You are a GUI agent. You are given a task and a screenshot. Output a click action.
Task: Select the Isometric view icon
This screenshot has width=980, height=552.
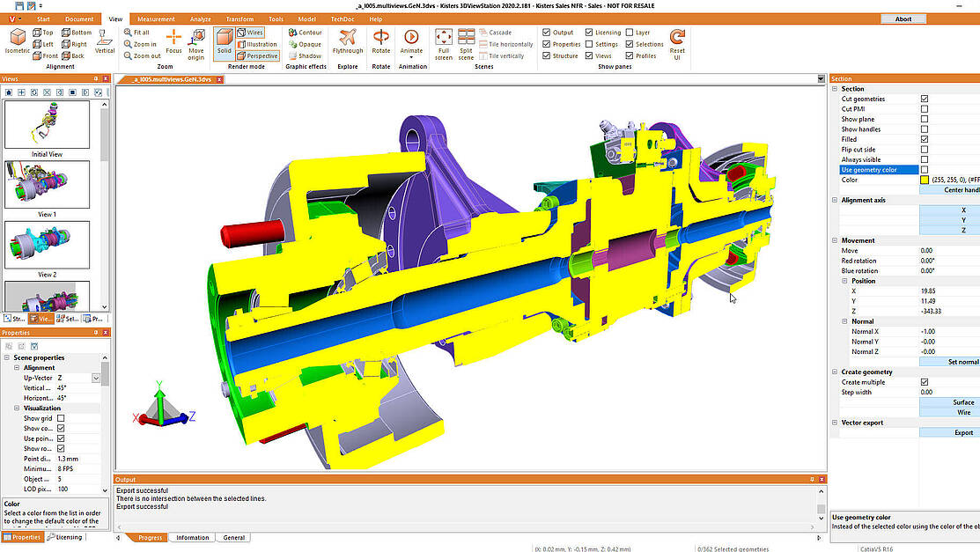pos(18,41)
